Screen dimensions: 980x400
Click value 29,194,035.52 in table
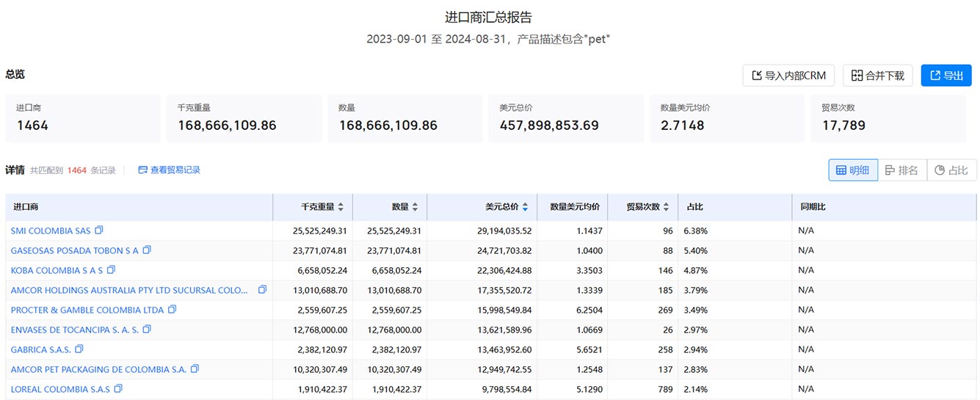504,231
